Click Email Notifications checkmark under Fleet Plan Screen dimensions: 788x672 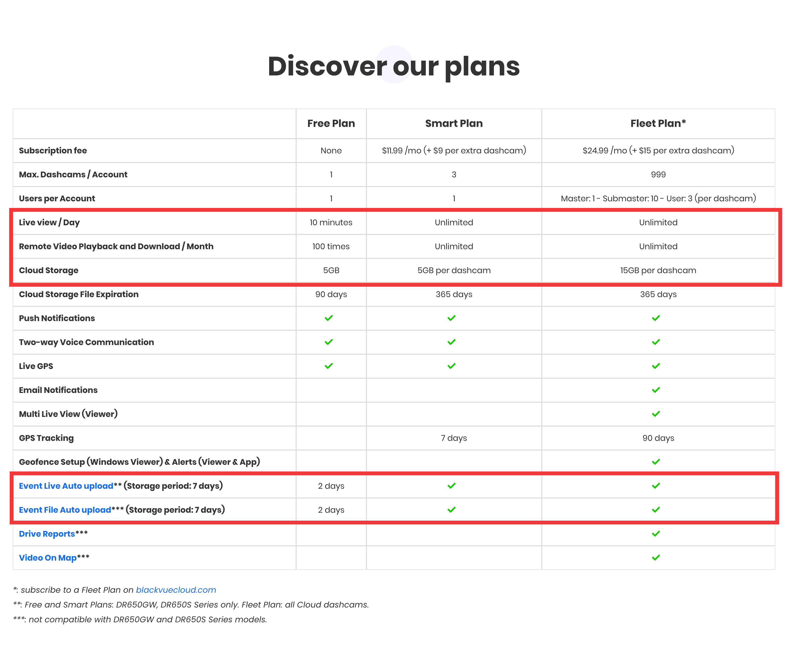[x=656, y=390]
